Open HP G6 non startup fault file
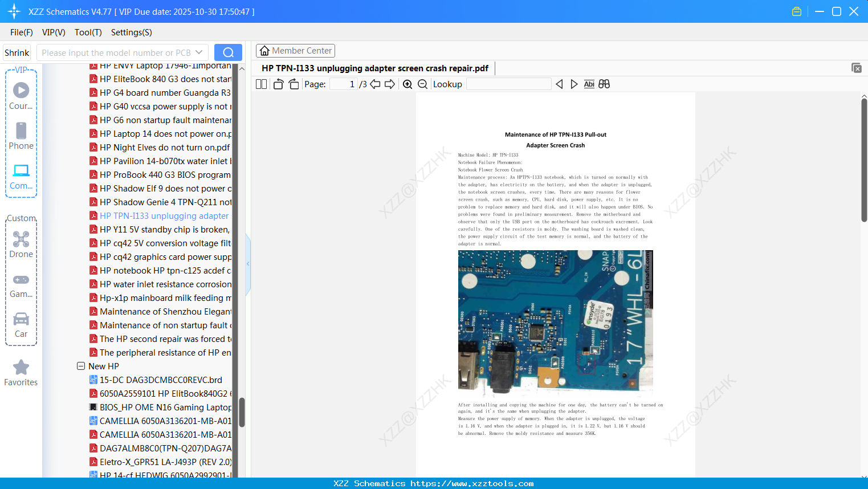This screenshot has width=868, height=489. [161, 120]
